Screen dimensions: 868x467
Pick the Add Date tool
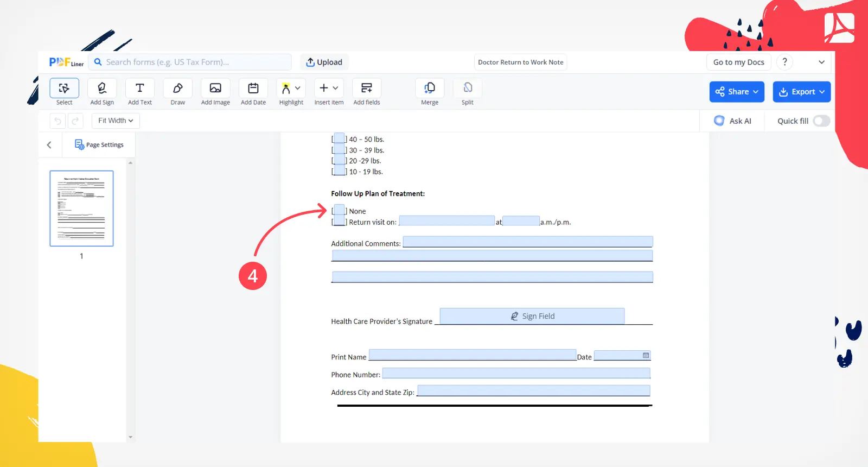tap(253, 92)
